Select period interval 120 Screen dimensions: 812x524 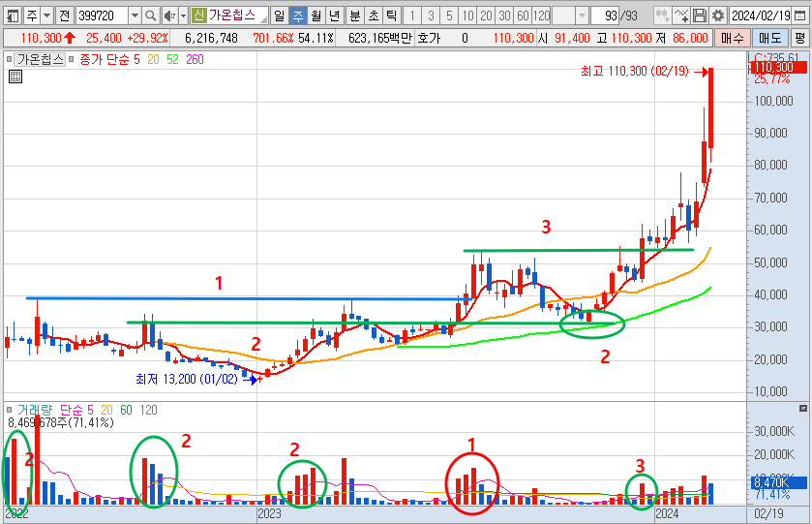coord(542,16)
